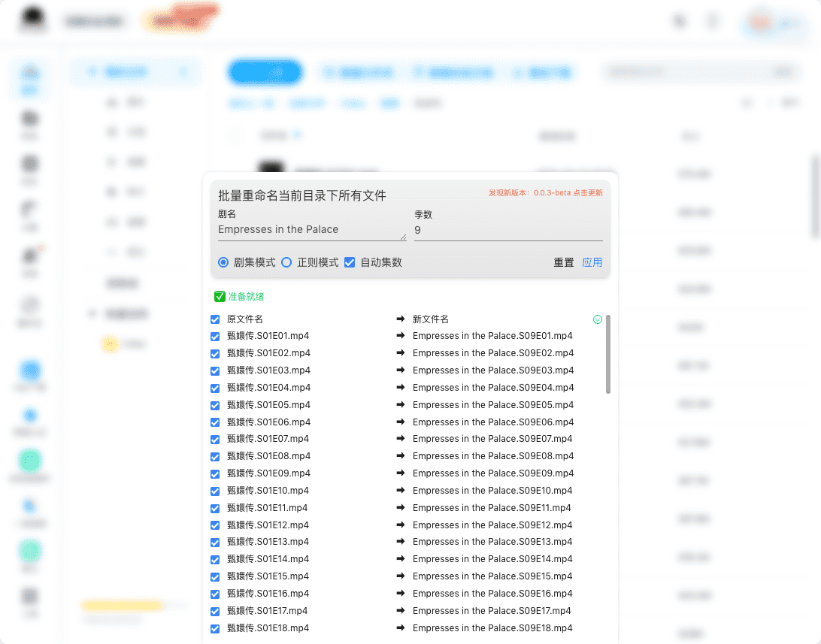Click new name Empresses in the Palace.S09E15.mp4
Image resolution: width=821 pixels, height=644 pixels.
[x=492, y=576]
